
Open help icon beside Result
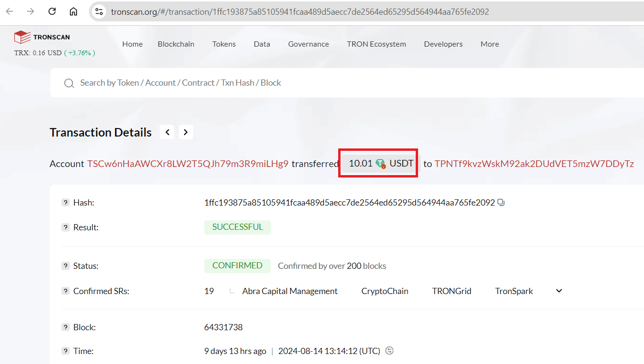[x=66, y=227]
